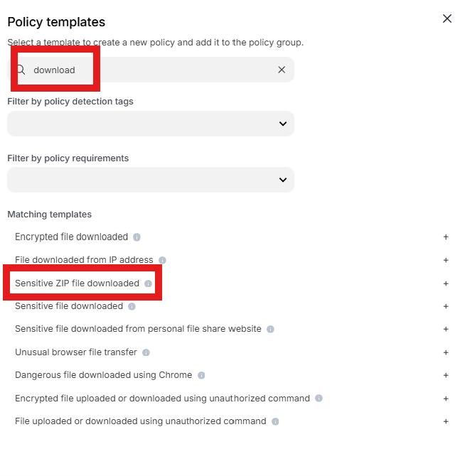View info for Dangerous file downloaded using Chrome
Image resolution: width=465 pixels, height=476 pixels.
click(x=201, y=376)
